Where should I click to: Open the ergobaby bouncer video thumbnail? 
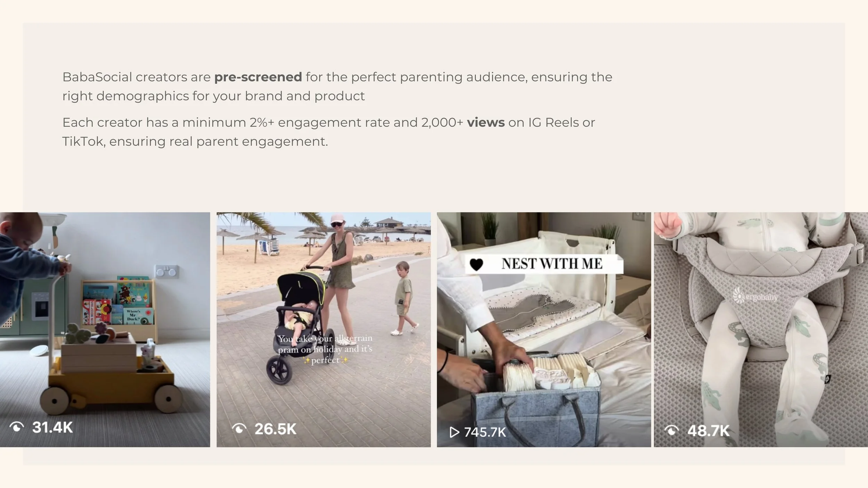click(761, 329)
